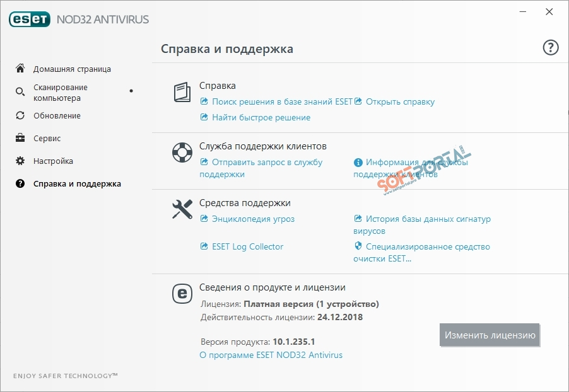Click the Платная версия (1 устройство) text
Viewport: 569px width, 392px height.
point(311,304)
